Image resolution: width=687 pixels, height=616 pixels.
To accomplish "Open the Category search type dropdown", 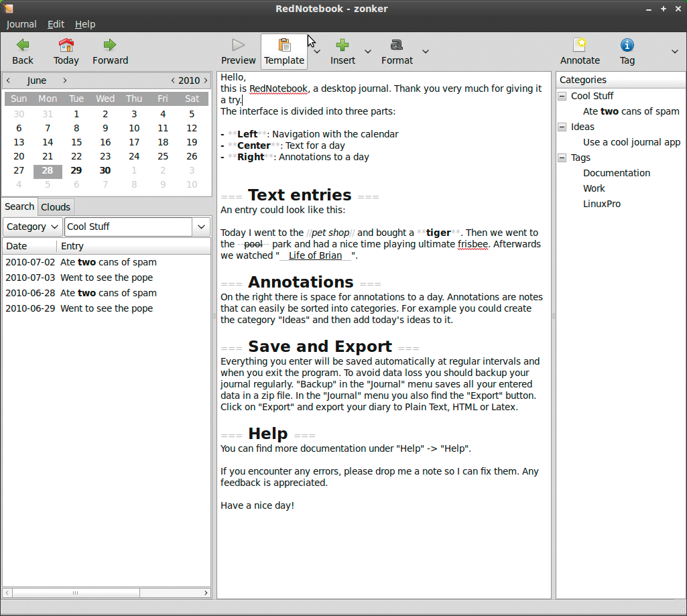I will (x=32, y=227).
